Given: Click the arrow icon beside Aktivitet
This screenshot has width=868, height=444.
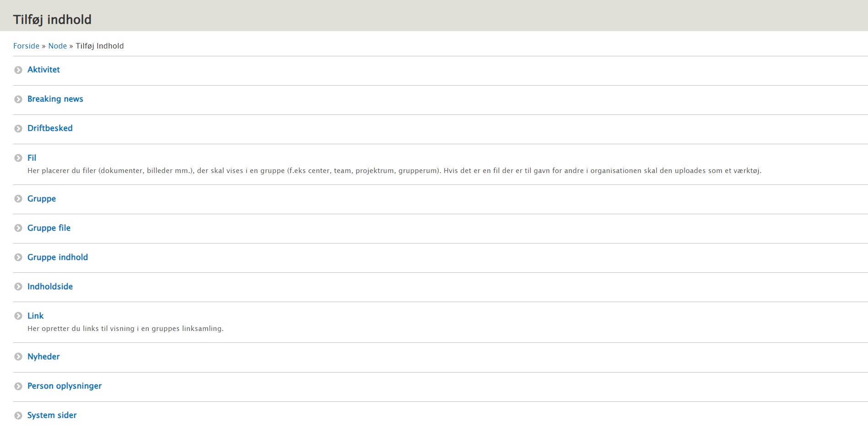Looking at the screenshot, I should tap(18, 70).
